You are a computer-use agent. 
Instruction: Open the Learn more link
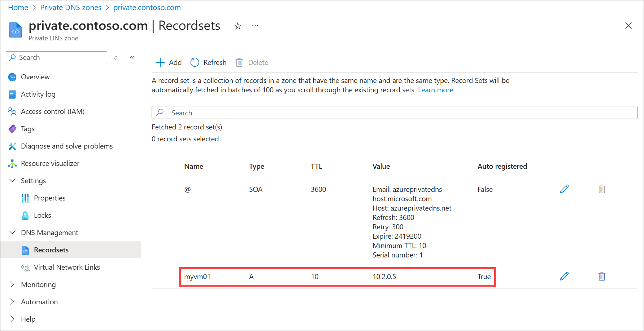coord(435,90)
